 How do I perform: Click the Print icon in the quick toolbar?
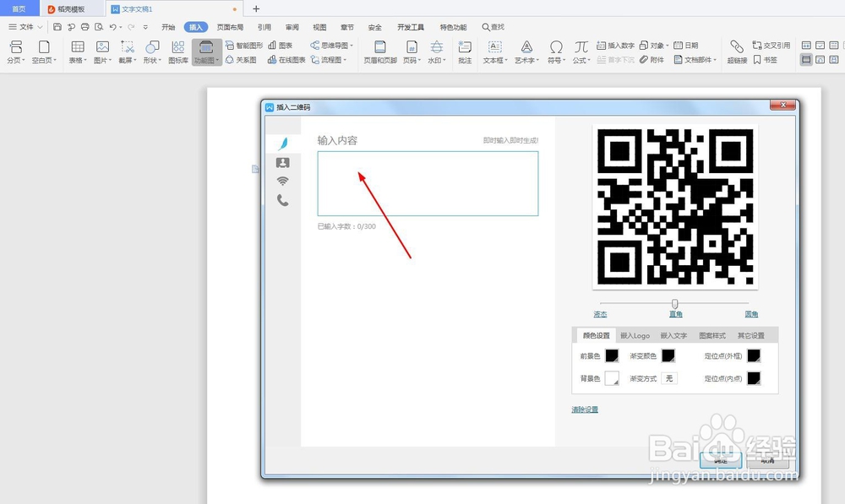[85, 27]
